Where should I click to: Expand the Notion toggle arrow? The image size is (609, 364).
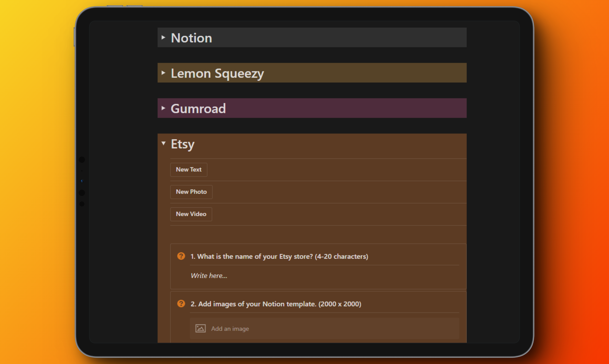tap(163, 38)
